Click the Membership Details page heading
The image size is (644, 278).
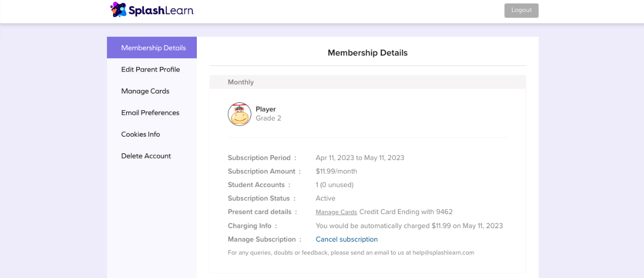pyautogui.click(x=367, y=53)
